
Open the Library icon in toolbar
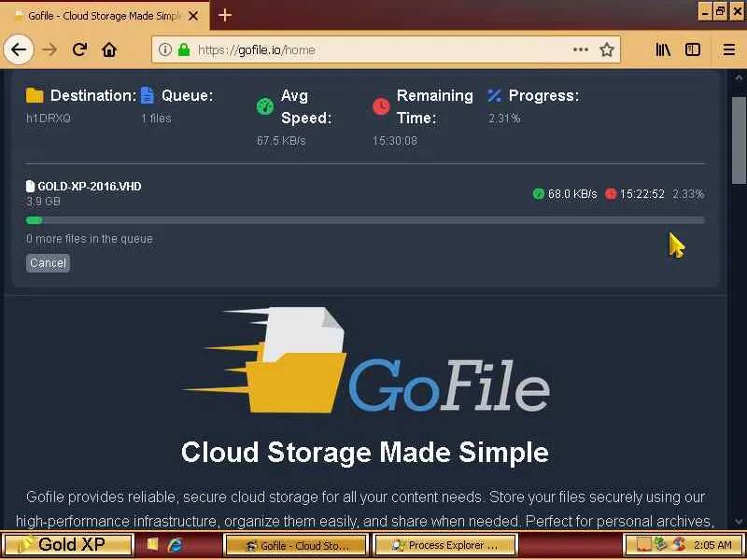[x=663, y=49]
